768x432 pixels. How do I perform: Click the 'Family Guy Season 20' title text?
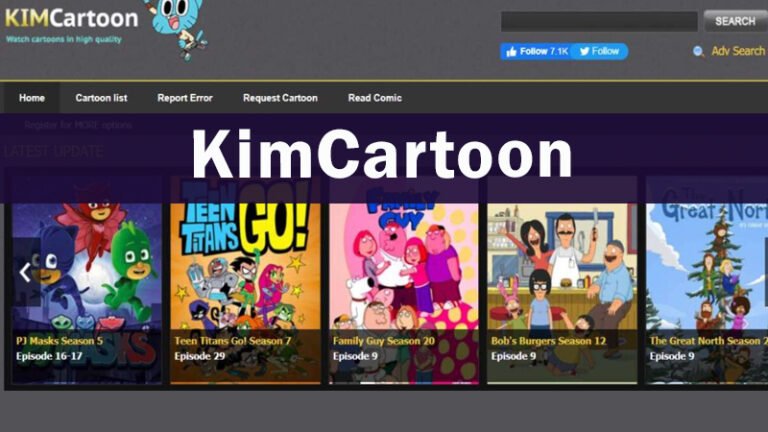(x=384, y=341)
